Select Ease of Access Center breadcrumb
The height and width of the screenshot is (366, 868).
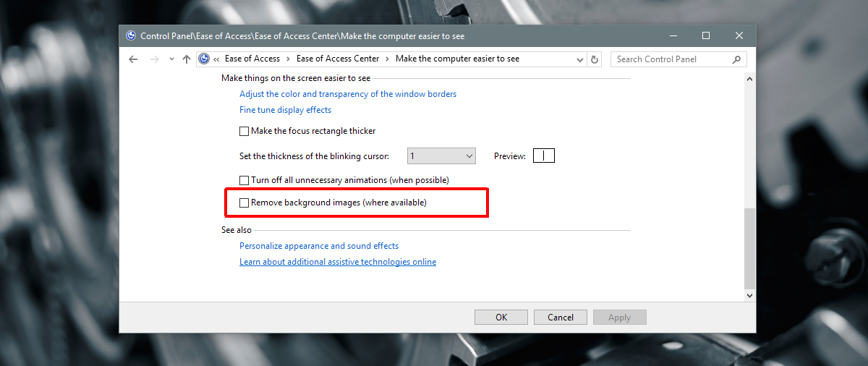click(339, 59)
